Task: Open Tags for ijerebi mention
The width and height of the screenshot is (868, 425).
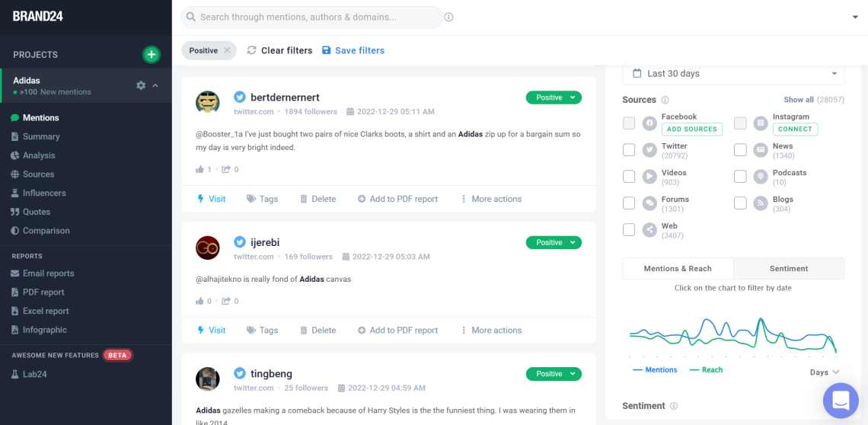Action: pyautogui.click(x=263, y=331)
